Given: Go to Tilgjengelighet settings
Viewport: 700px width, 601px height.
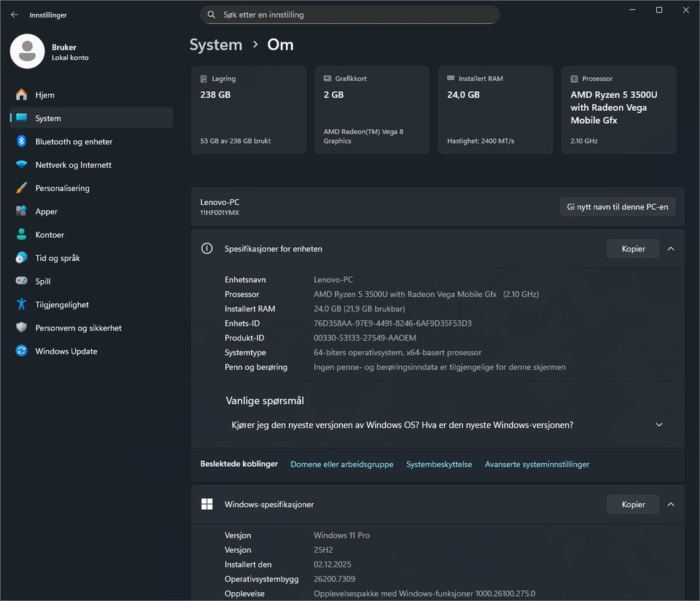Looking at the screenshot, I should (62, 305).
